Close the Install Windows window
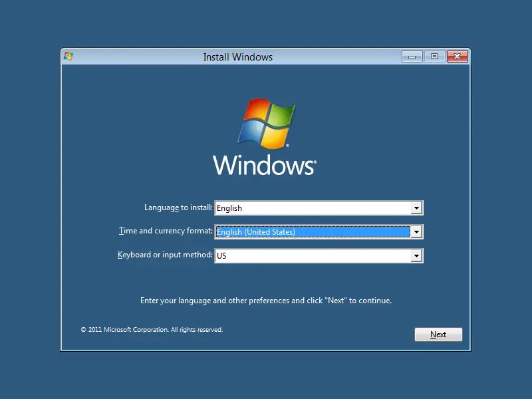This screenshot has height=399, width=532. [457, 57]
